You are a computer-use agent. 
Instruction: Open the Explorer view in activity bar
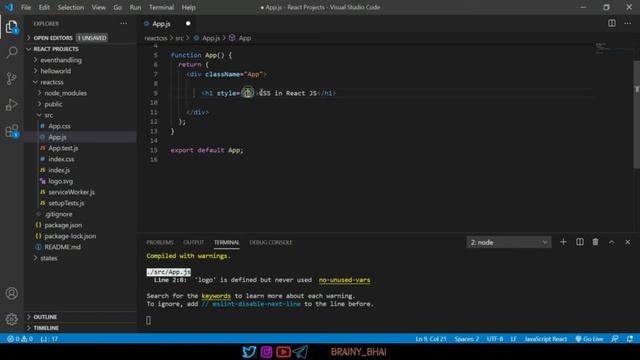pyautogui.click(x=12, y=27)
